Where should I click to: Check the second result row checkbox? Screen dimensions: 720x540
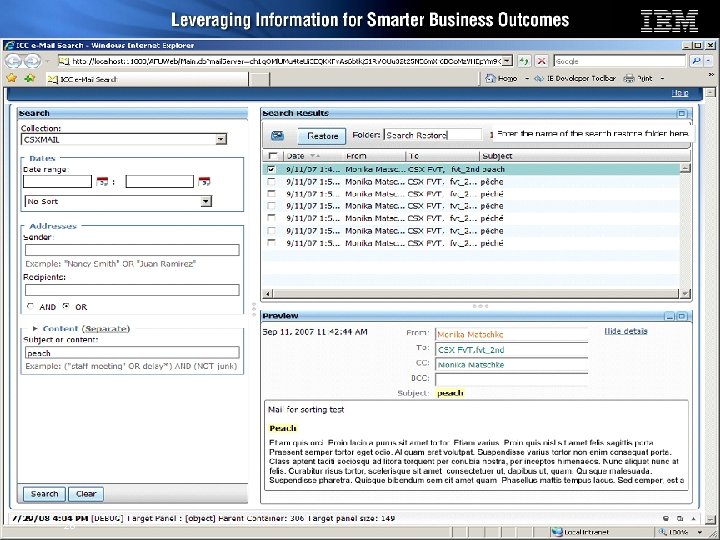[x=271, y=182]
